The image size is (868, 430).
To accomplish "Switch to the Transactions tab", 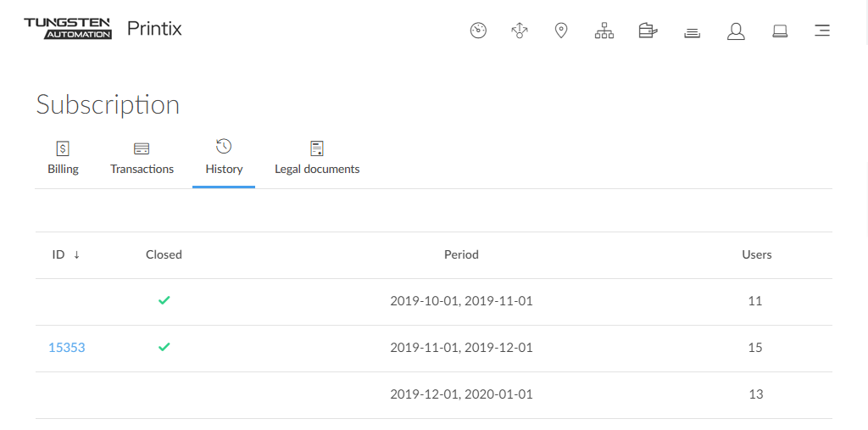I will click(x=142, y=159).
